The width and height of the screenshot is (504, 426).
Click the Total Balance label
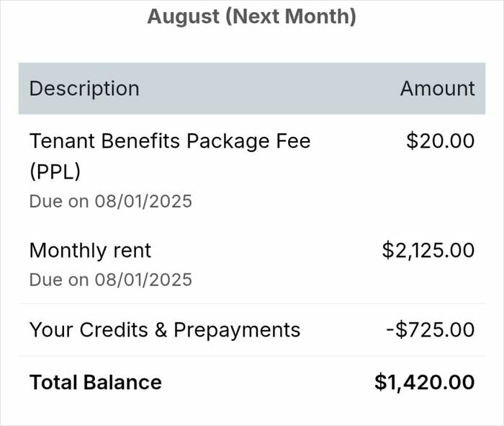pyautogui.click(x=96, y=382)
